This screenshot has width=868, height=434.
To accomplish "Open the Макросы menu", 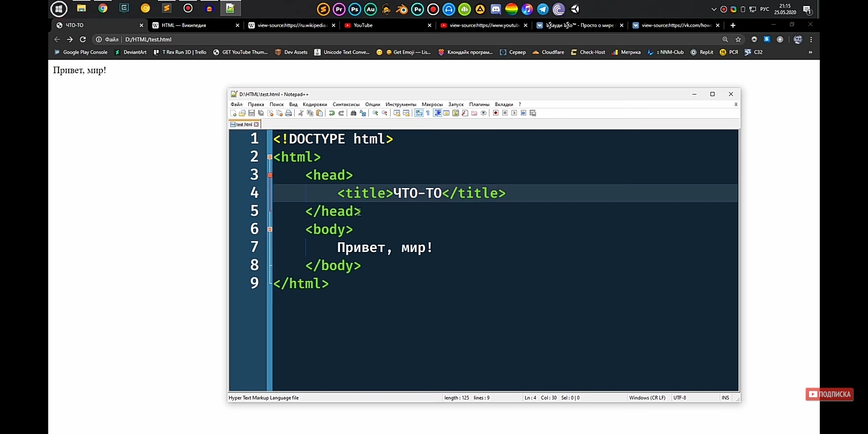I will (432, 104).
